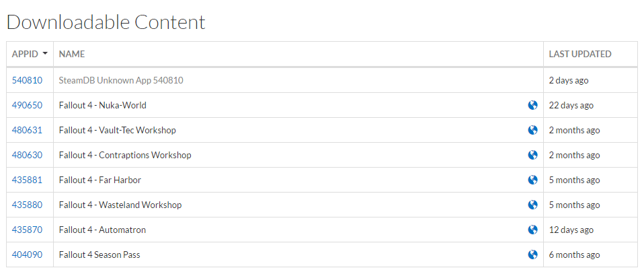Select Fallout 4 Season Pass name cell
Screen dimensions: 644x270
(298, 255)
